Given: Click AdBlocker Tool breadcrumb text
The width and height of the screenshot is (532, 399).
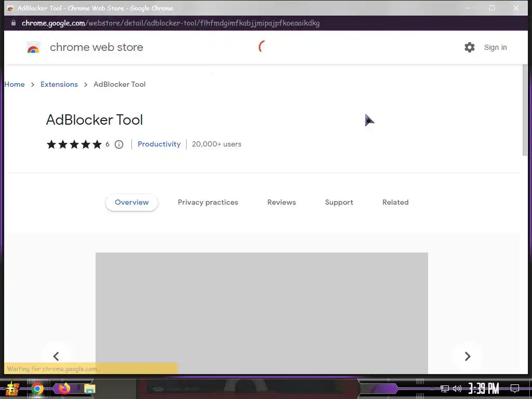Looking at the screenshot, I should point(119,84).
